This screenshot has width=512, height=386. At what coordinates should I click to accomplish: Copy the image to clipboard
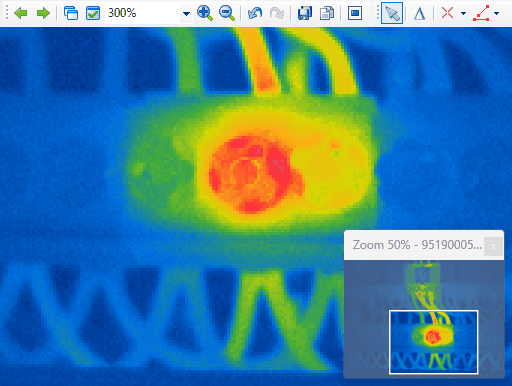click(x=327, y=13)
